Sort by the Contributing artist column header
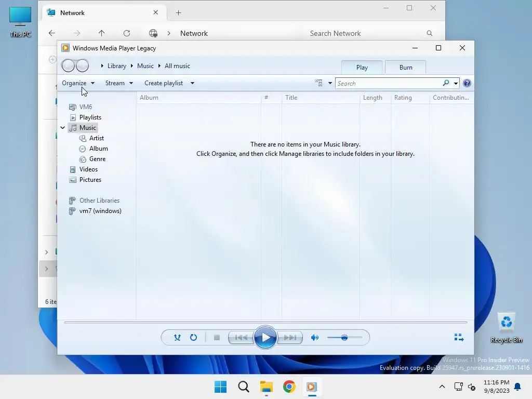Image resolution: width=532 pixels, height=399 pixels. [451, 98]
